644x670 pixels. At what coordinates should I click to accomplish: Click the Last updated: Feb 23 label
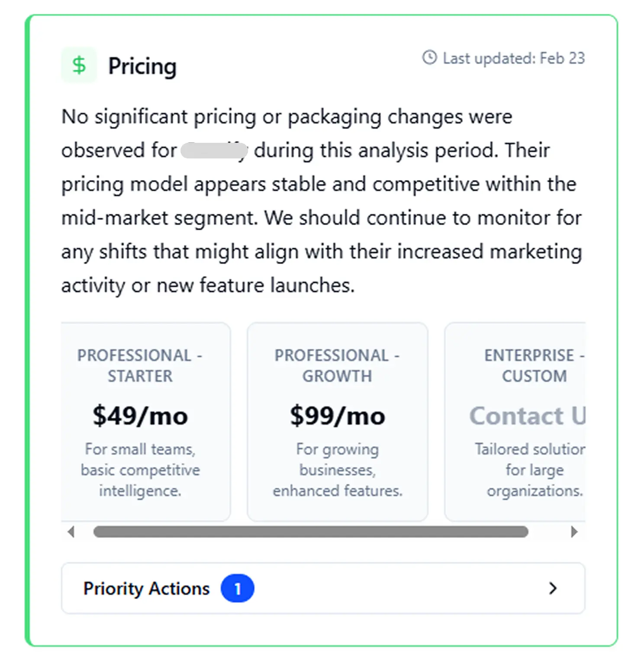click(x=513, y=58)
